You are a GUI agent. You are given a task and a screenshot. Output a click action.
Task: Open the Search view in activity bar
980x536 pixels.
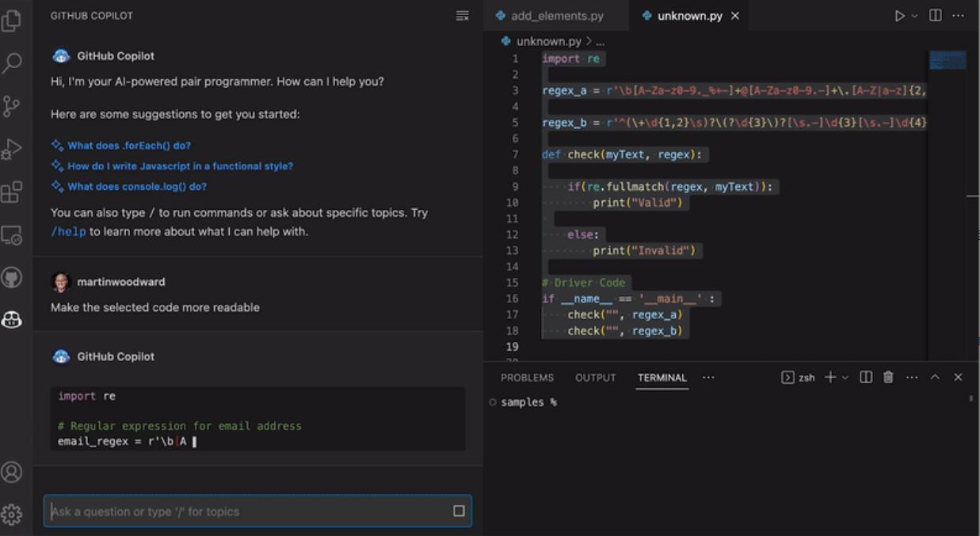tap(12, 63)
